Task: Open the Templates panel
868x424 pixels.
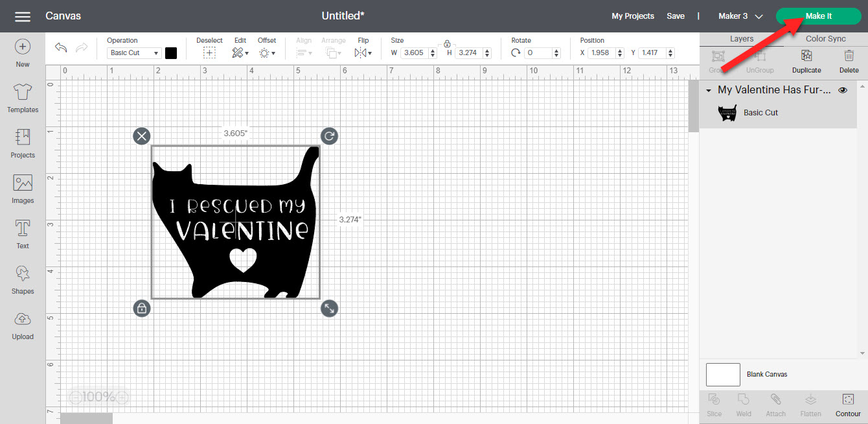Action: click(x=23, y=99)
